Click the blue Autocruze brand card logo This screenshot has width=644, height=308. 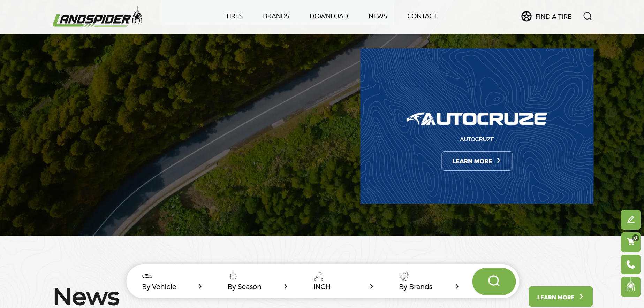[477, 119]
